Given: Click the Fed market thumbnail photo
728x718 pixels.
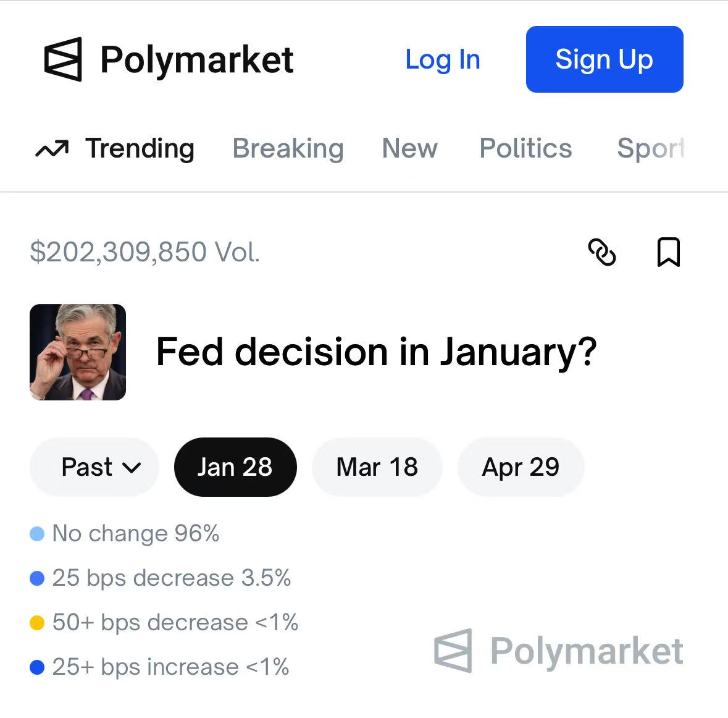Looking at the screenshot, I should point(78,352).
